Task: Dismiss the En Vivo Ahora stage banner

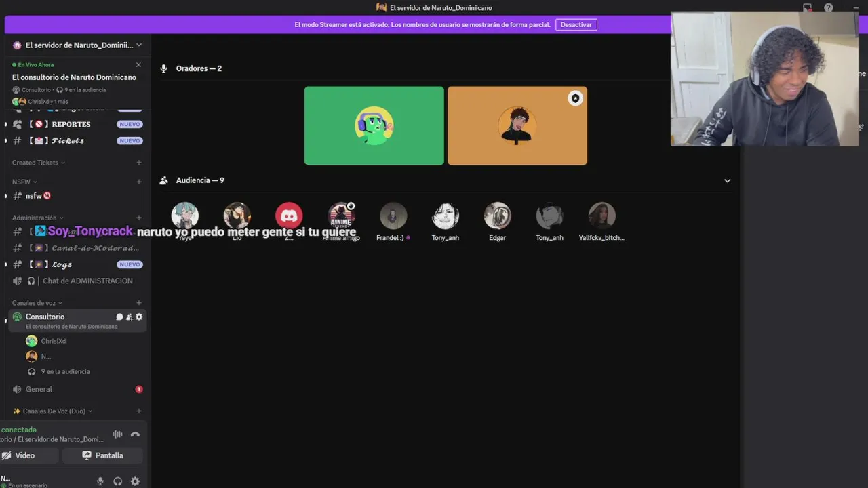Action: click(138, 65)
